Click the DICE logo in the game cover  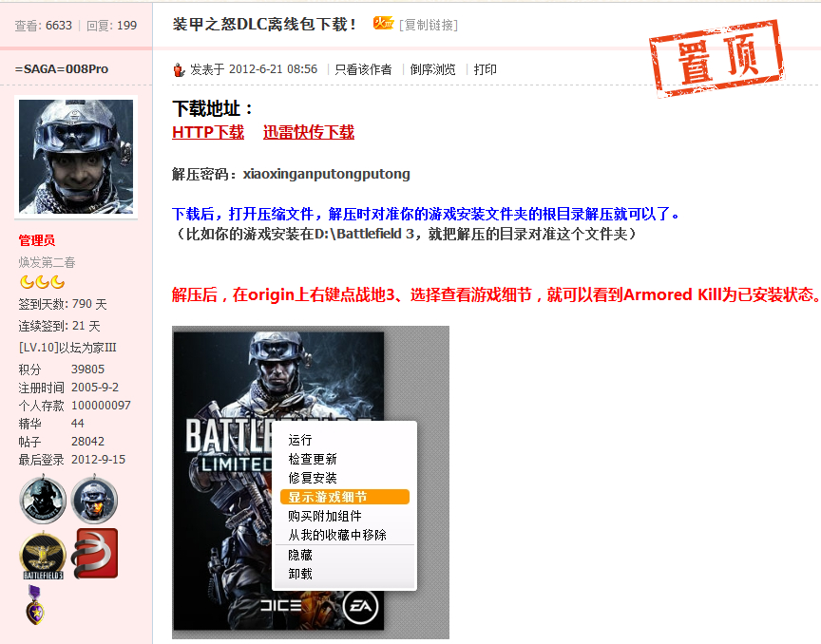[281, 606]
